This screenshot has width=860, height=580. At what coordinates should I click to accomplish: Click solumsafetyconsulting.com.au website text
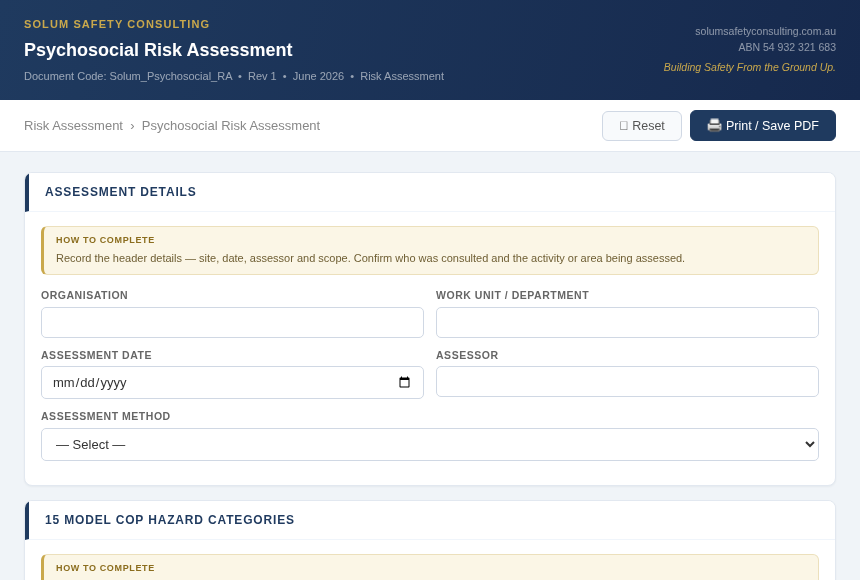766,31
